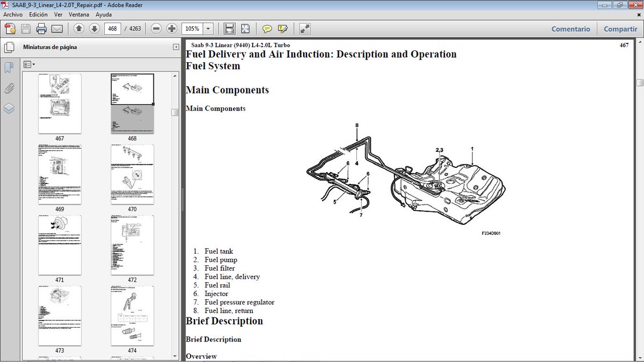
Task: Select the highlight text tool icon
Action: pyautogui.click(x=283, y=28)
